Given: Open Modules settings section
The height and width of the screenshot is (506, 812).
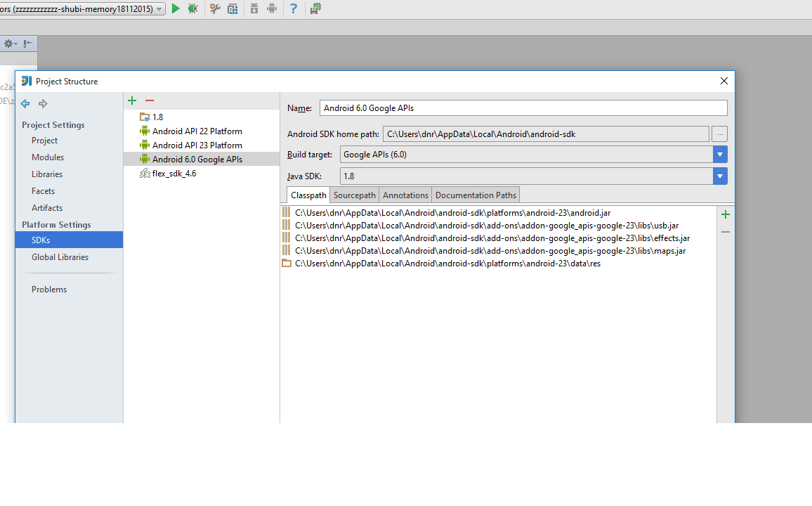Looking at the screenshot, I should coord(48,157).
